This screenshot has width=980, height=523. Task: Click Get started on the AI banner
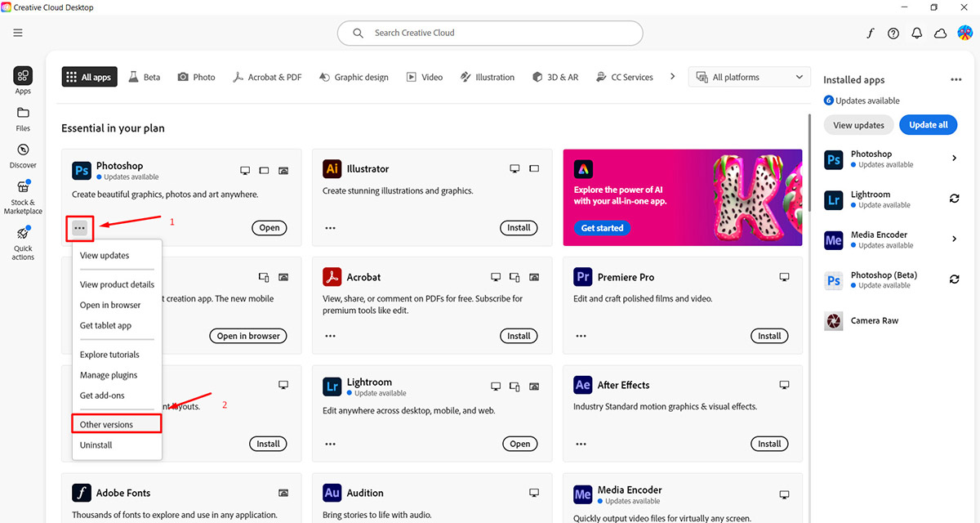[602, 228]
